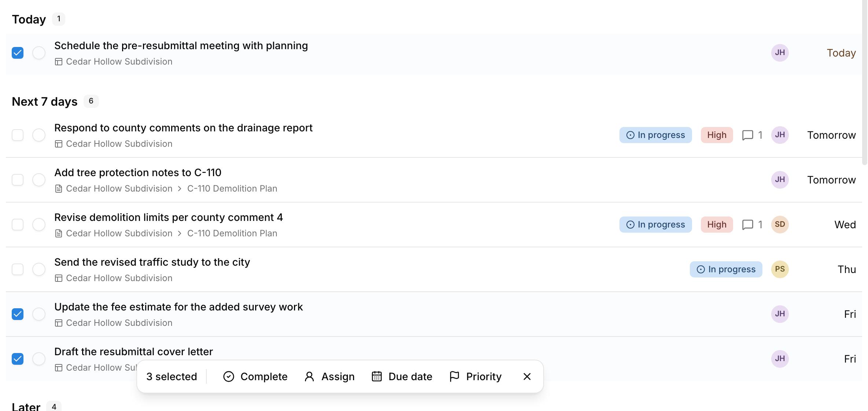Click the Today due date on Schedule meeting task
The width and height of the screenshot is (868, 411).
(841, 53)
